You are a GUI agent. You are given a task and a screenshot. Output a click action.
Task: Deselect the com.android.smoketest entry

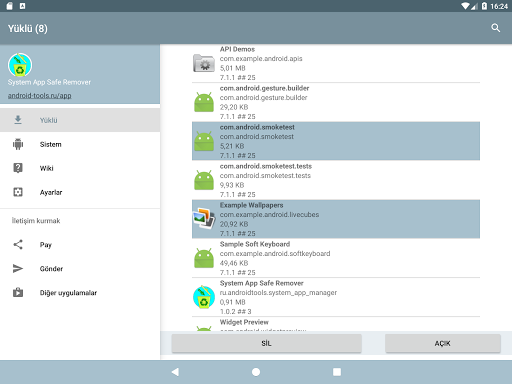(336, 141)
